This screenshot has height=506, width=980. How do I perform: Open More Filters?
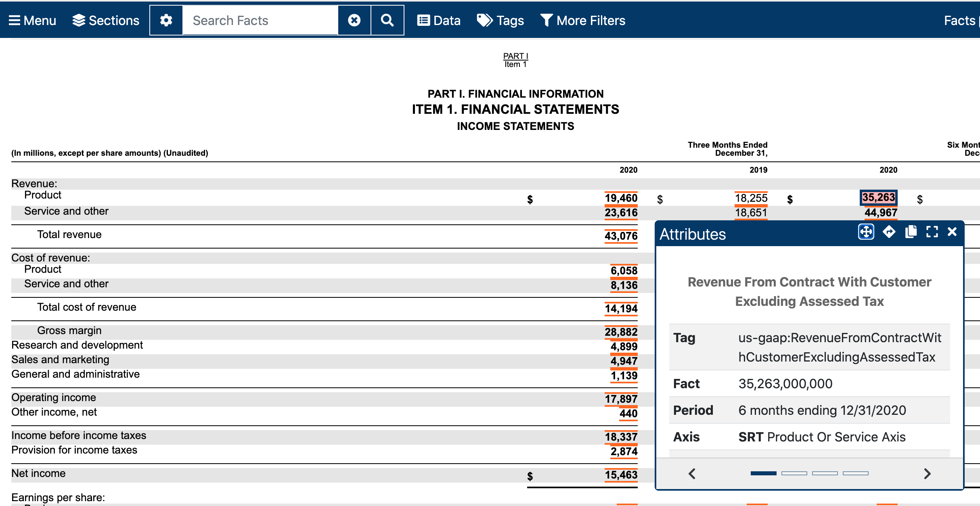[x=583, y=20]
